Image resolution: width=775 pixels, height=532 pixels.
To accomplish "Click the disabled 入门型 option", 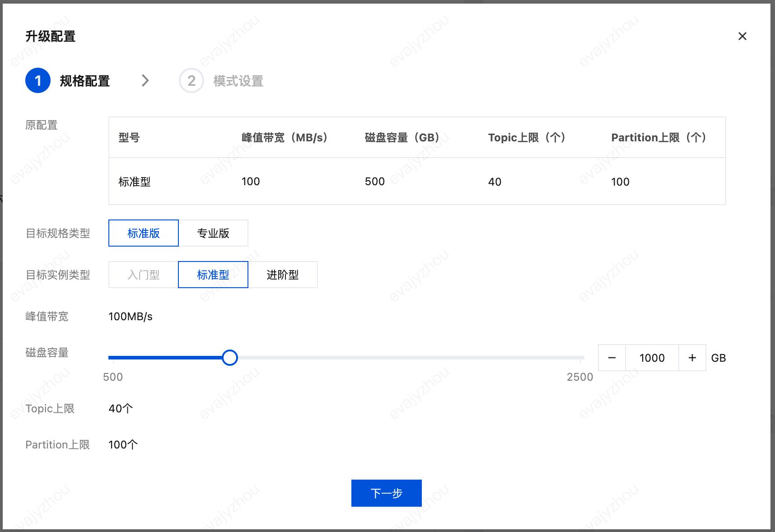I will tap(143, 275).
